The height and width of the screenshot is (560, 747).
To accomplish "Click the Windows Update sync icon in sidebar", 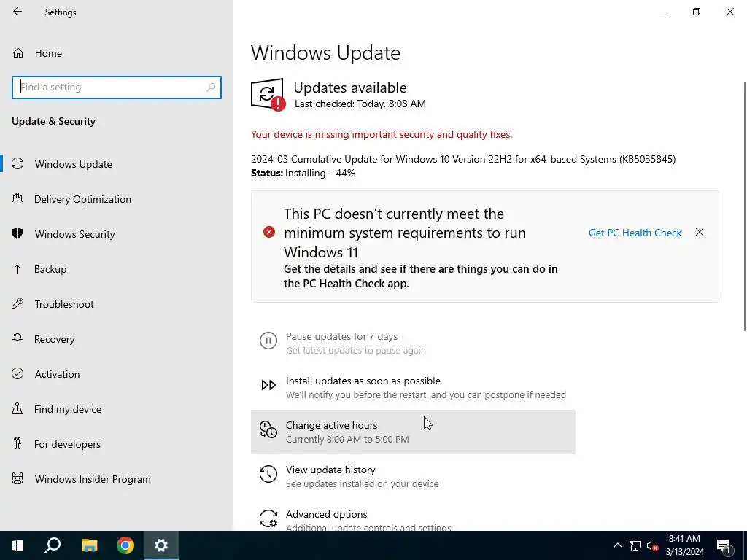I will [x=18, y=164].
